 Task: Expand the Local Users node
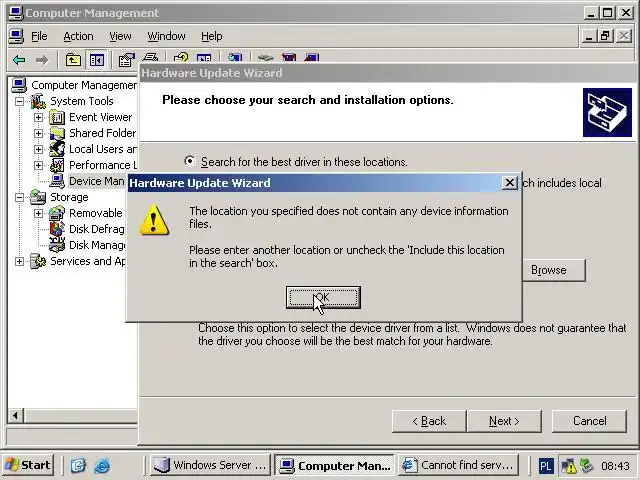pos(38,149)
